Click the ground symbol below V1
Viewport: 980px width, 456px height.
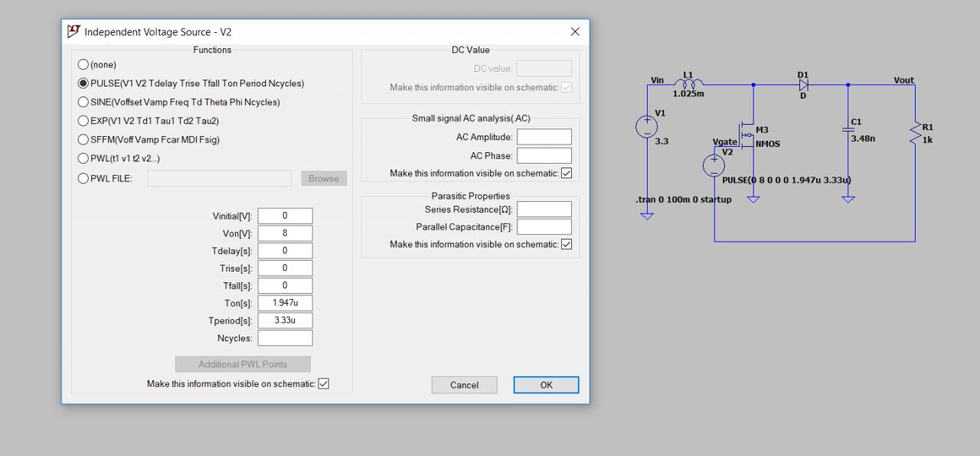coord(647,217)
